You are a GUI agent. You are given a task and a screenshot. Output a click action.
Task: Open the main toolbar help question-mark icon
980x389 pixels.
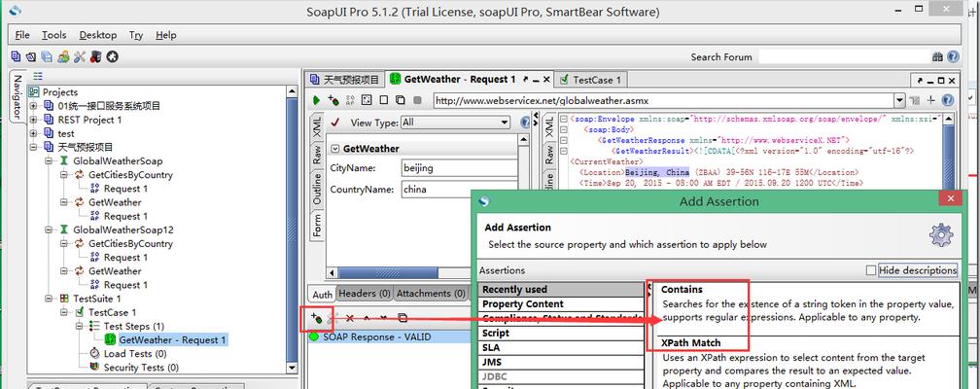pyautogui.click(x=953, y=57)
